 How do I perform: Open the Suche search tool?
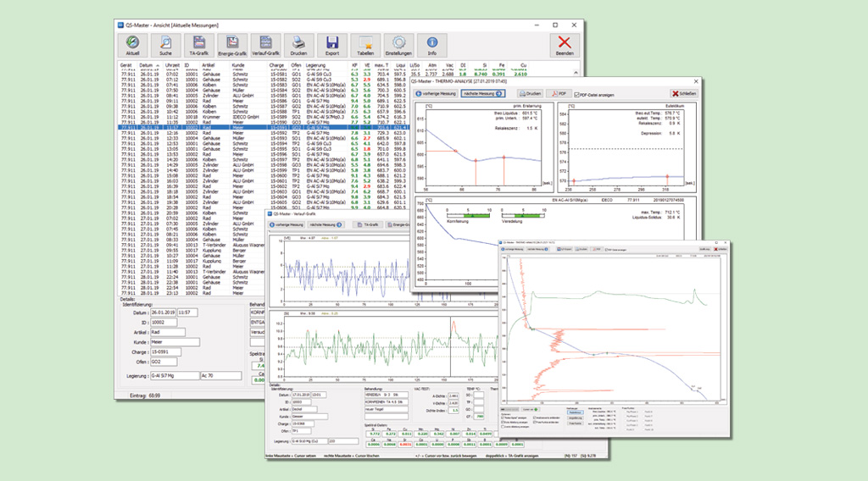point(165,46)
